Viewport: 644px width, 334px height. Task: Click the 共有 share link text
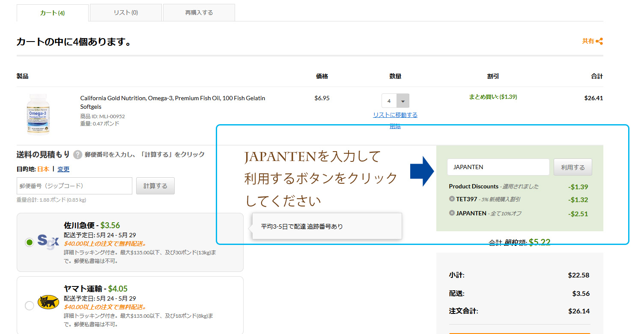tap(588, 41)
